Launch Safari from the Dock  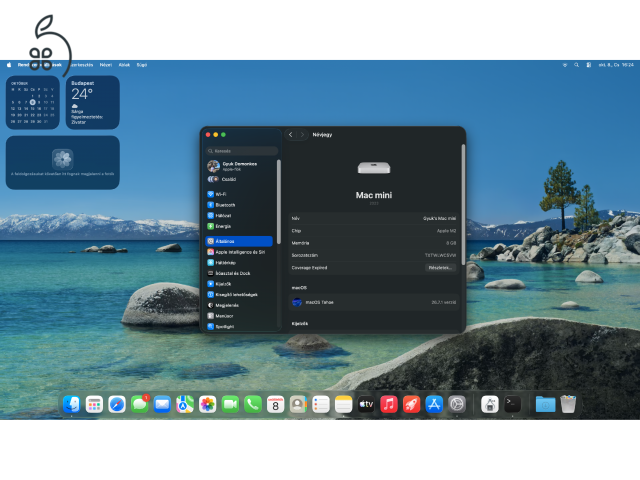[117, 404]
